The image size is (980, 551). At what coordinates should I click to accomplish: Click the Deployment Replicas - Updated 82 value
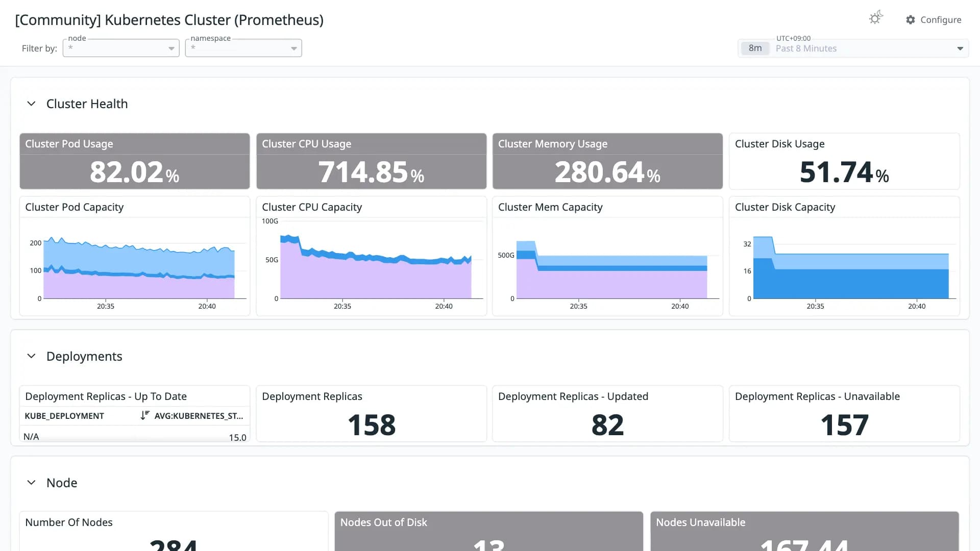[607, 425]
